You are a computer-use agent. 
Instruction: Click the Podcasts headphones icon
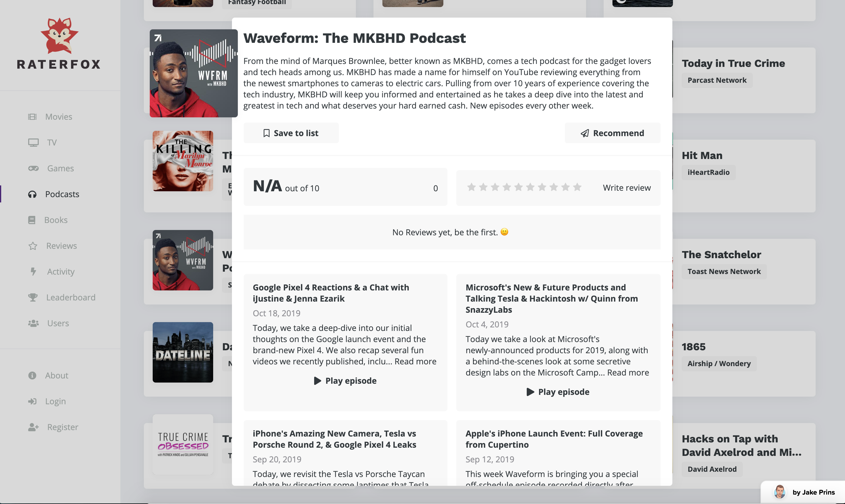pyautogui.click(x=32, y=194)
